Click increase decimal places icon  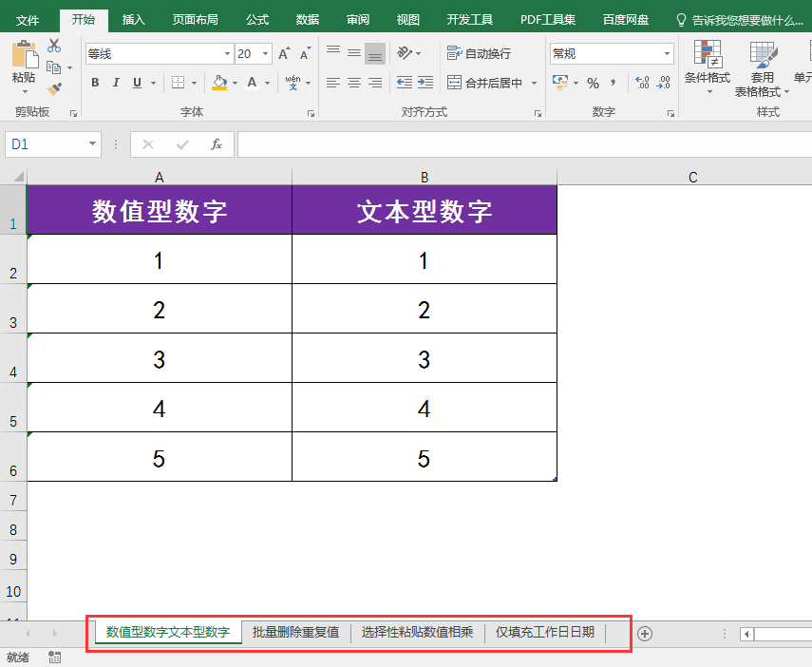coord(642,83)
